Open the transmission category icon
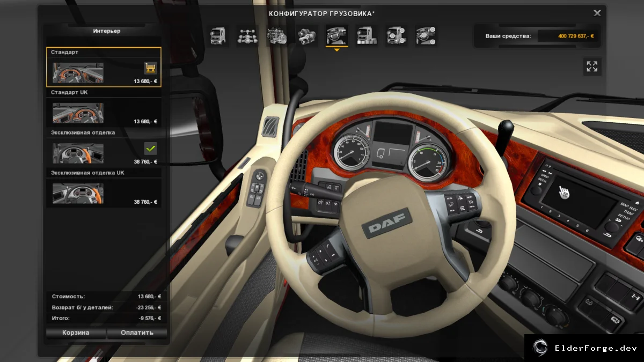This screenshot has height=362, width=644. [307, 36]
